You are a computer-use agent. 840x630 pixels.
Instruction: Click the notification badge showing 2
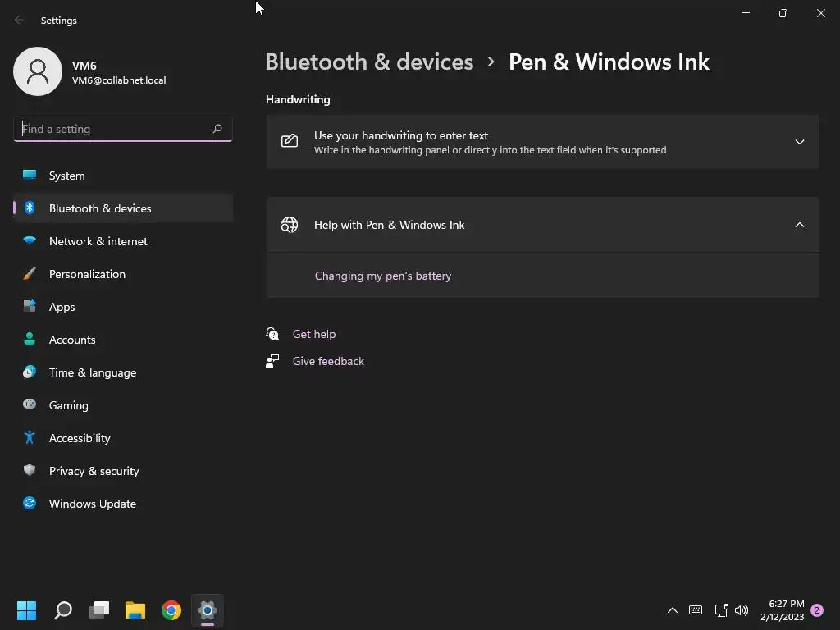pos(817,610)
